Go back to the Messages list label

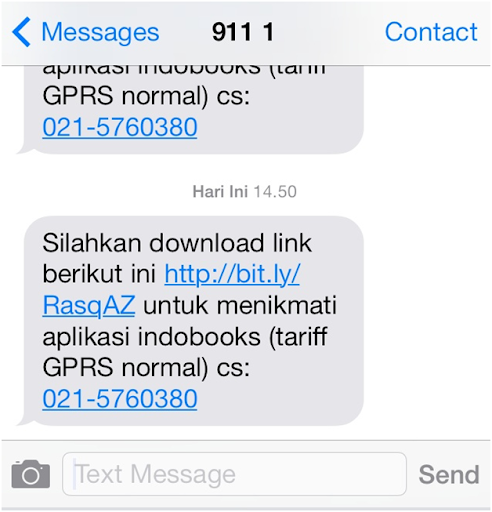point(100,33)
